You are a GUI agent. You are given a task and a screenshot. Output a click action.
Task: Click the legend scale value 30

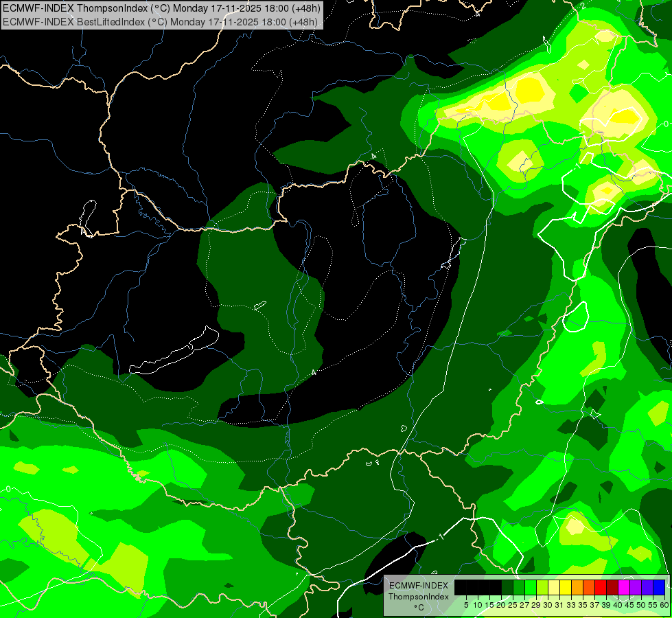pos(548,605)
